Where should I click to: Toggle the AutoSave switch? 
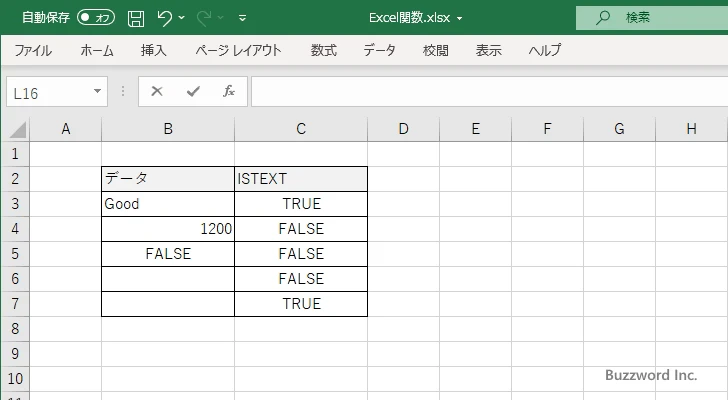point(96,18)
